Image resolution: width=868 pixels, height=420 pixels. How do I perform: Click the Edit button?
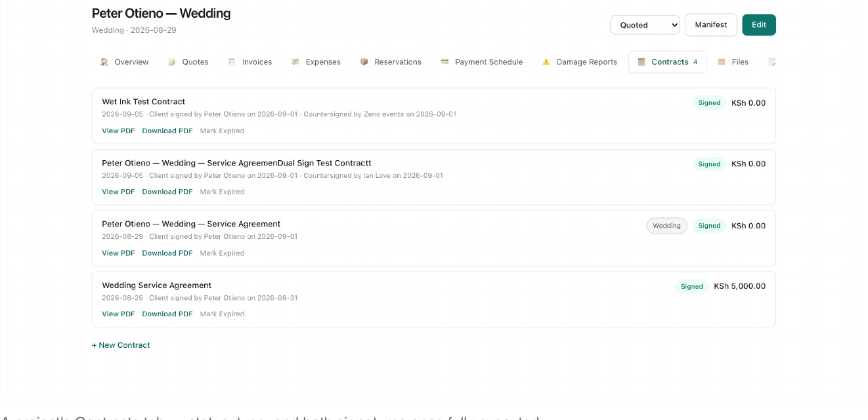click(759, 25)
